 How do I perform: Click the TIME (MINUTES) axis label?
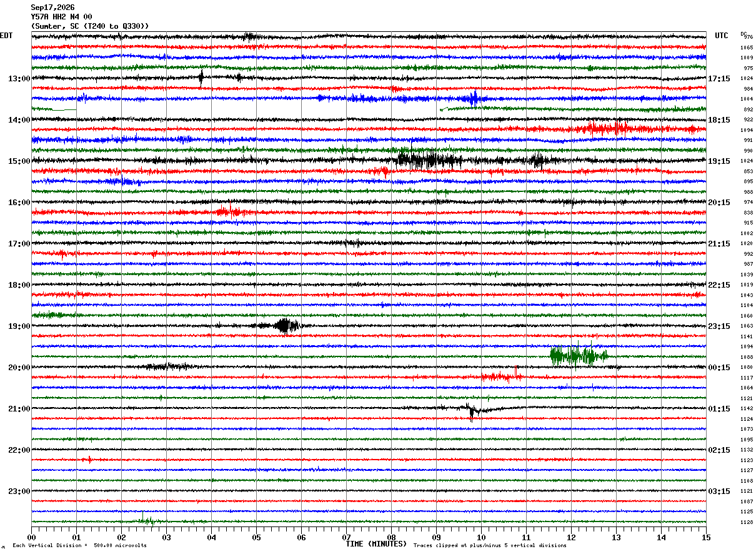coord(376,544)
